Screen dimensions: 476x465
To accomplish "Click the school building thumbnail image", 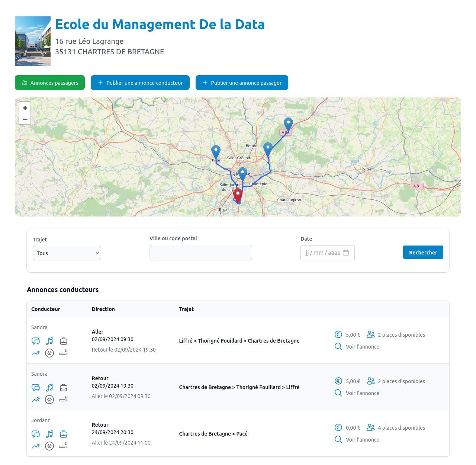I will [33, 41].
